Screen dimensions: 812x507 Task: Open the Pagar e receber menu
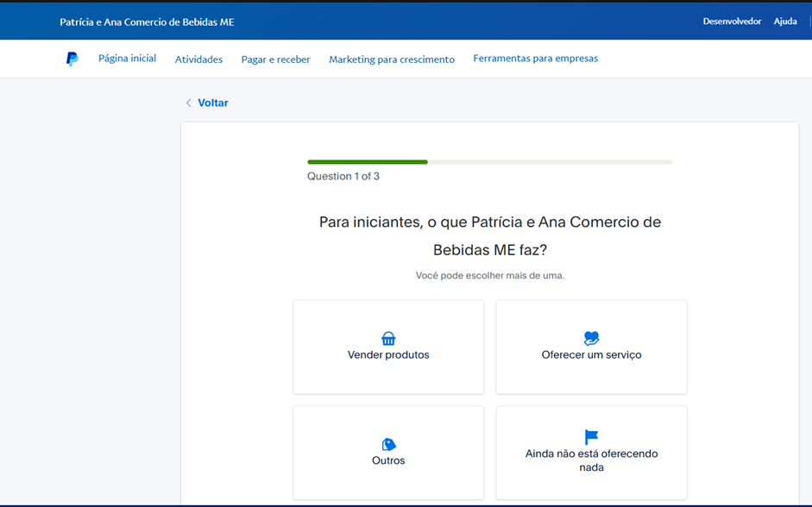[276, 59]
